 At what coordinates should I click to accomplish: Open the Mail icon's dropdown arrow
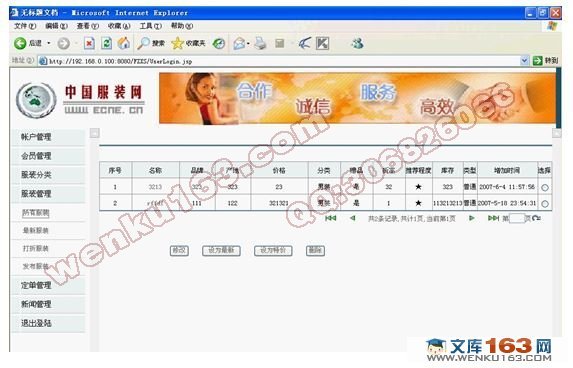coord(248,43)
